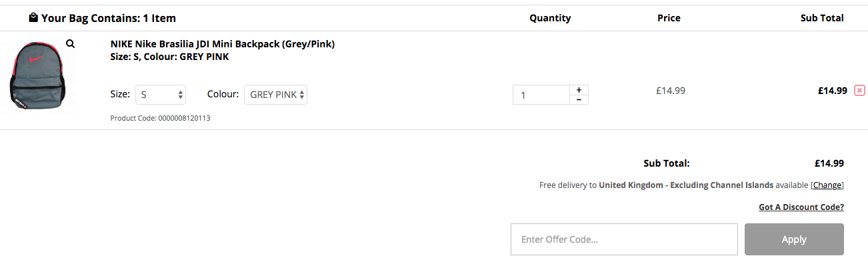
Task: Open the NIKE Nike Brasilia JDI Mini Backpack title
Action: [x=223, y=44]
